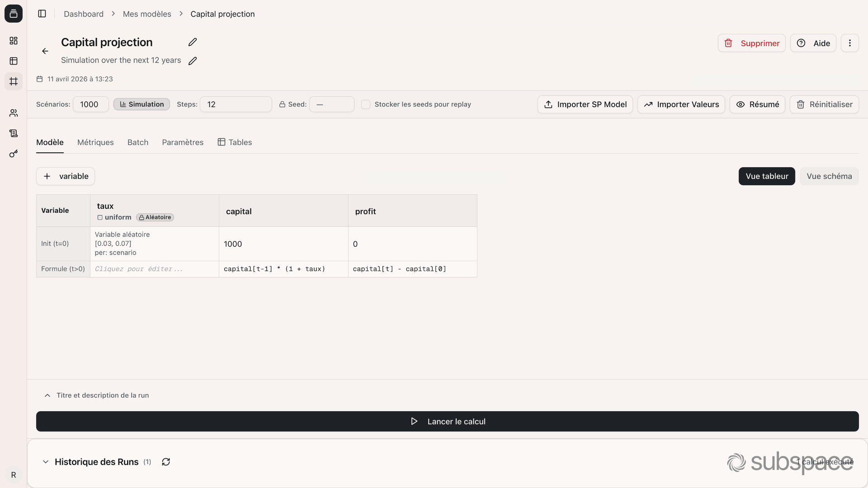Navigate to the Mes modèles breadcrumb
The image size is (868, 488).
[x=147, y=14]
